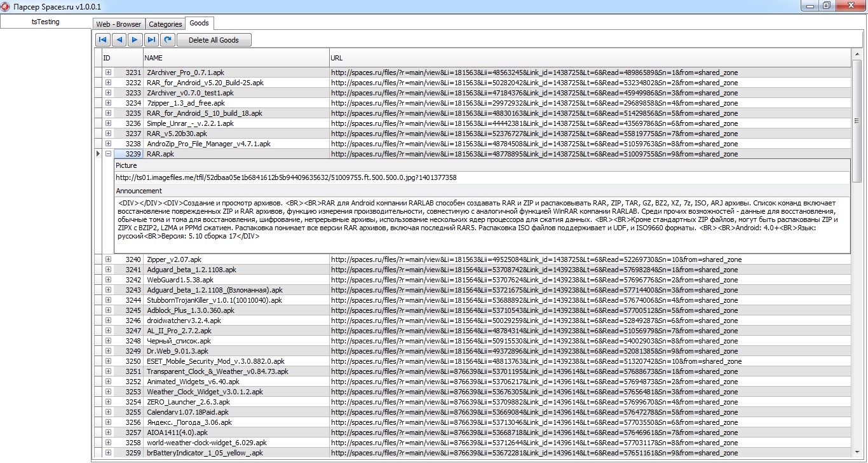The image size is (868, 463).
Task: Select the ZArchiver_Pro_0.7.1.apk name cell
Action: (236, 73)
